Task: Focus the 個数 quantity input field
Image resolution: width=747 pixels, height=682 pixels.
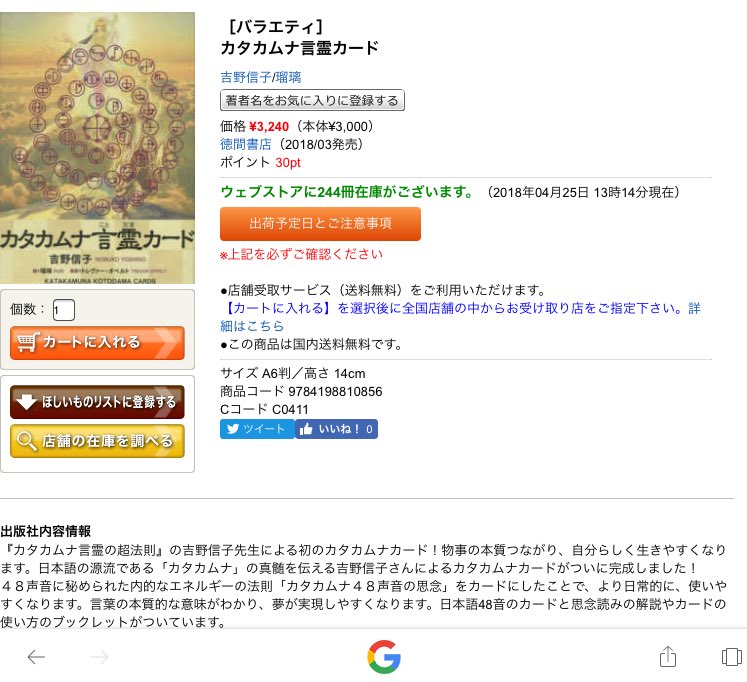Action: coord(64,310)
